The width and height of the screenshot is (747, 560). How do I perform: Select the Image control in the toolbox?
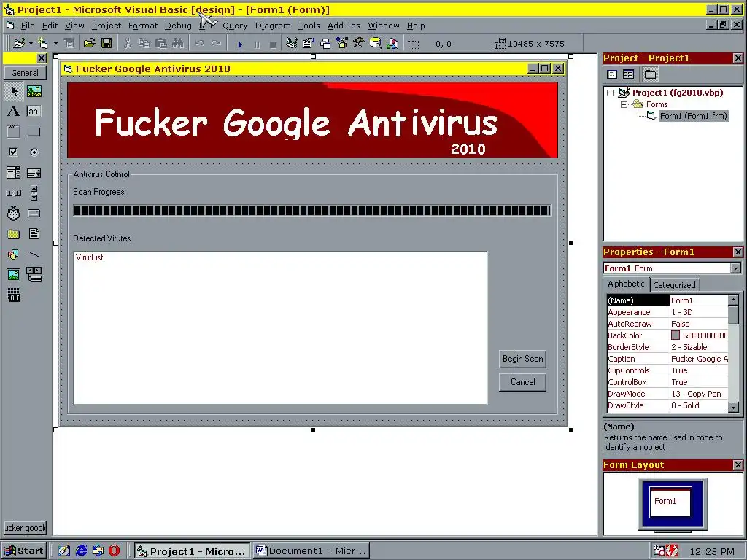click(13, 275)
